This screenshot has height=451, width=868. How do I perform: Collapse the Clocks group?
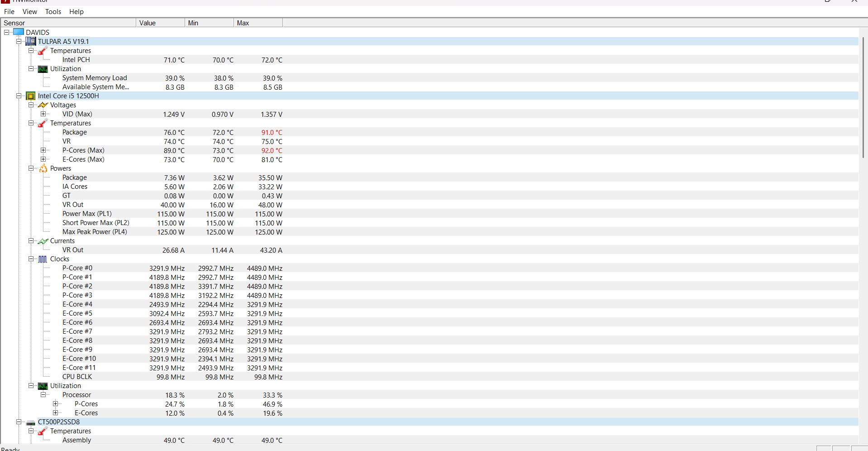[x=31, y=259]
